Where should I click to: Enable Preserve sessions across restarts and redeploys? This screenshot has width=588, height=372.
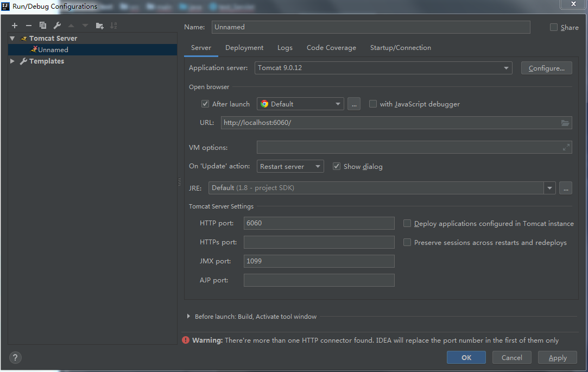[407, 243]
